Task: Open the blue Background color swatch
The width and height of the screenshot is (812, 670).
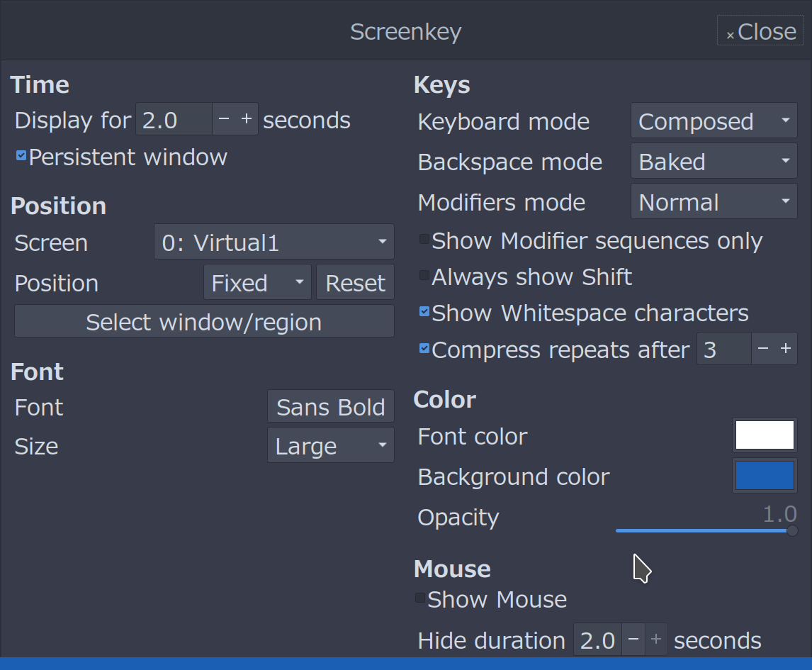Action: 765,475
